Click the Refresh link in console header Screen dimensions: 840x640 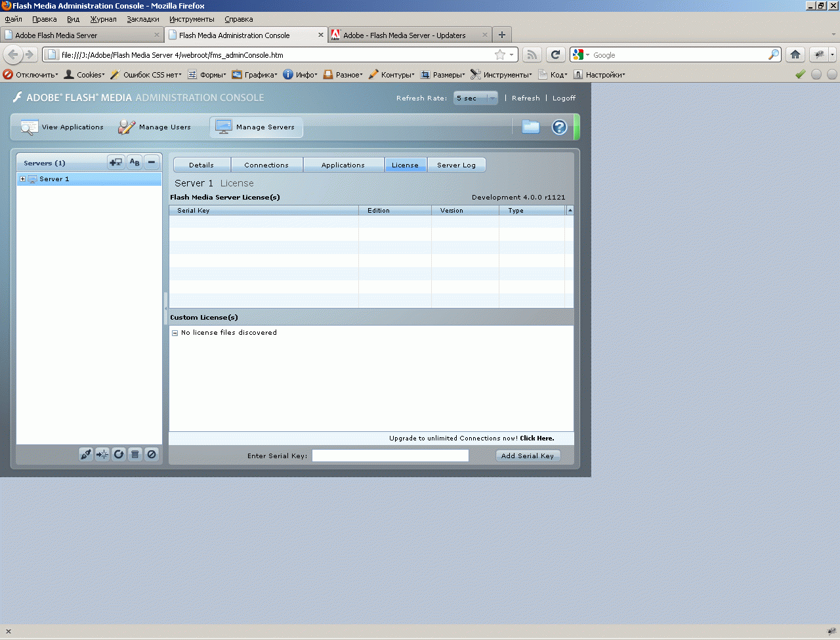(x=526, y=98)
